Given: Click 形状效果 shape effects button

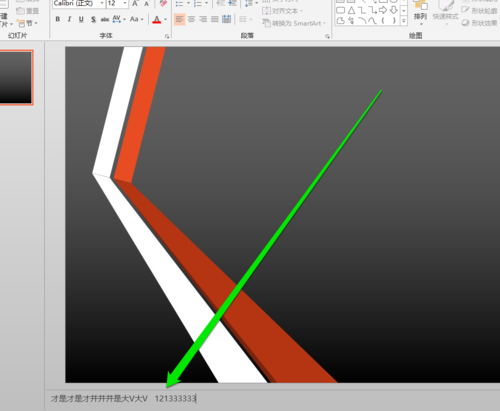Looking at the screenshot, I should 480,23.
